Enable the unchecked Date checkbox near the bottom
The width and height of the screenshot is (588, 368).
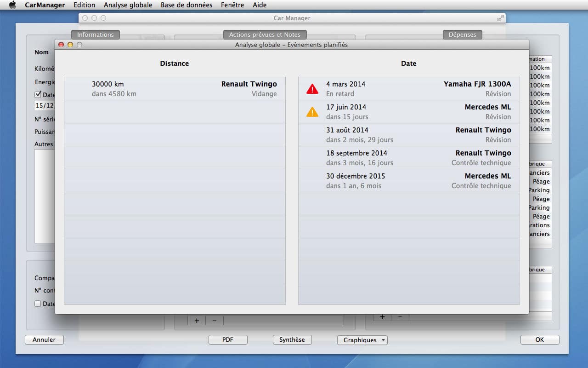pyautogui.click(x=38, y=304)
